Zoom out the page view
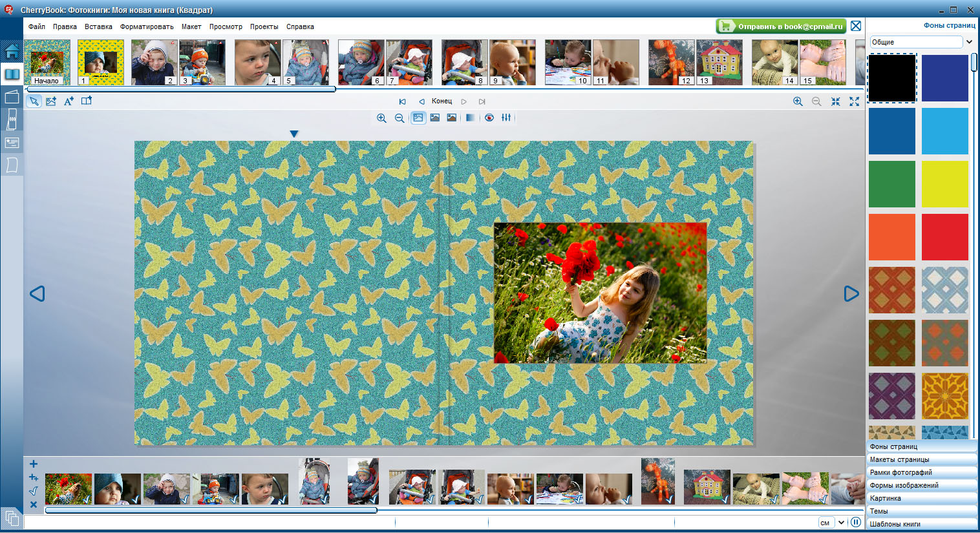Screen dimensions: 980x533 tap(816, 101)
